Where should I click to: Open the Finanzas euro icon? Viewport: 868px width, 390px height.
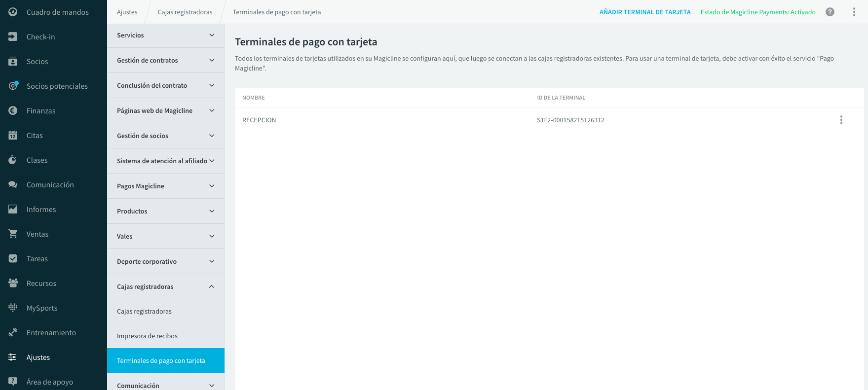point(13,110)
